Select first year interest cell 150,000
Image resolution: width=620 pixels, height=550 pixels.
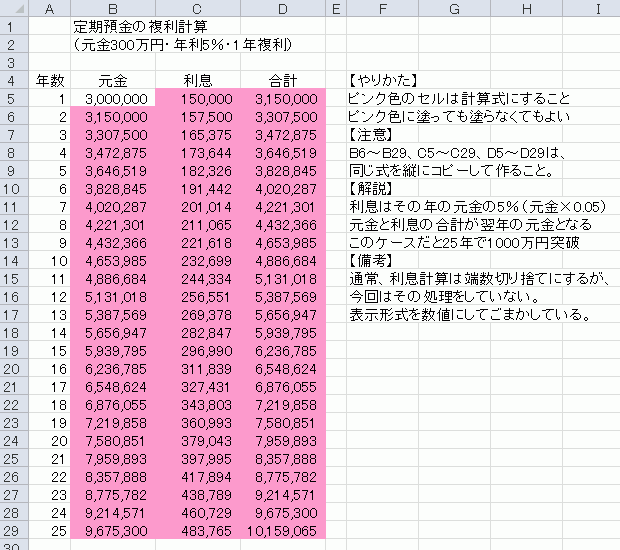[198, 99]
